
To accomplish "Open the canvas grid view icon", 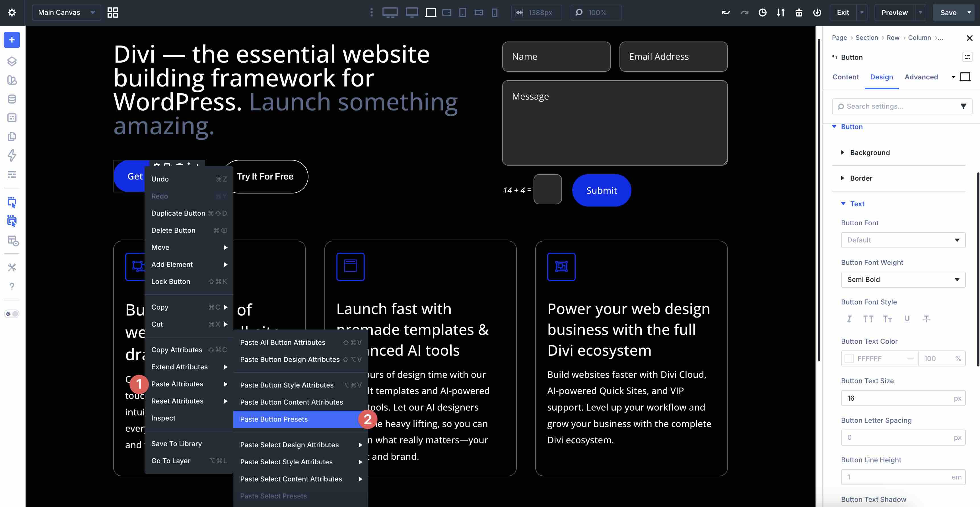I will tap(113, 13).
